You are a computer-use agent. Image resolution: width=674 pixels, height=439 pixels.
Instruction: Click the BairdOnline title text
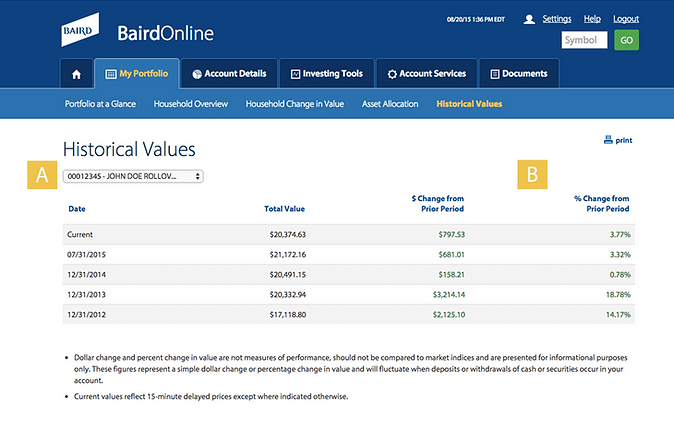click(x=165, y=33)
